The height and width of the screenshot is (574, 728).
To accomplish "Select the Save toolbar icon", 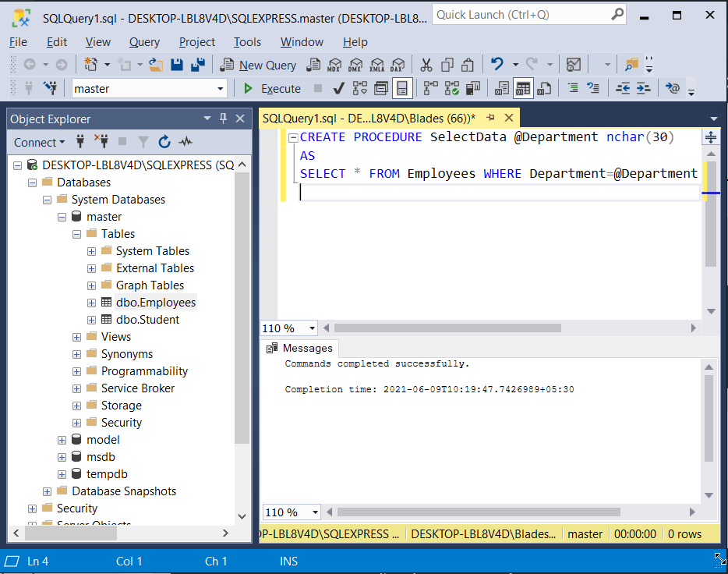I will (175, 66).
